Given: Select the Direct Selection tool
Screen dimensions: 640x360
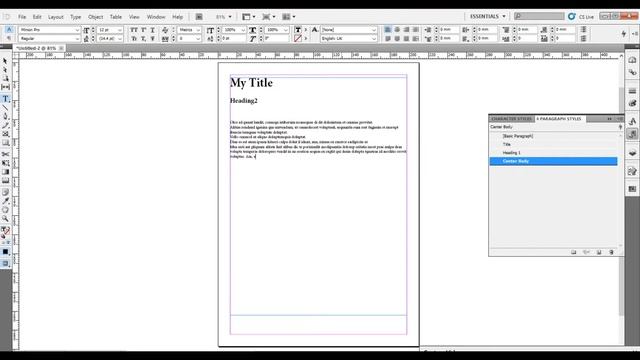Looking at the screenshot, I should (5, 70).
